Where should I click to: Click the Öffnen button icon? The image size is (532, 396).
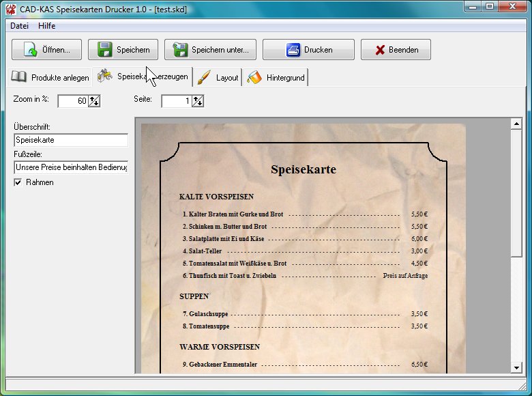[x=31, y=50]
